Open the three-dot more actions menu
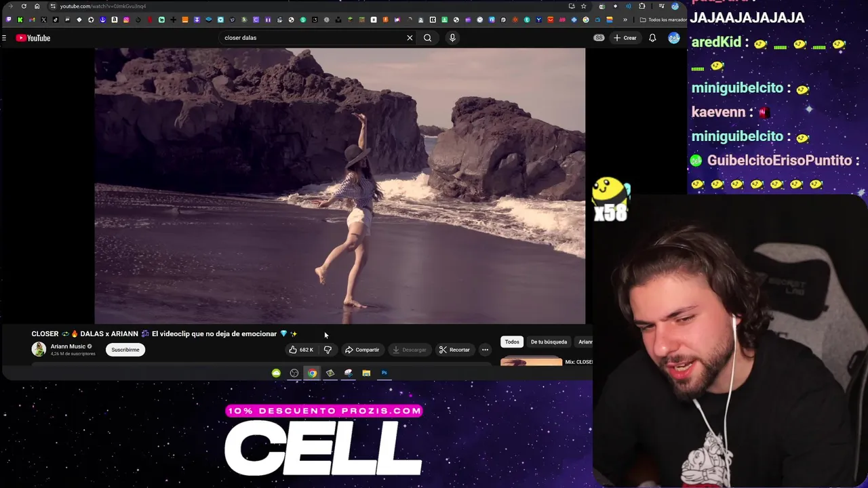The width and height of the screenshot is (868, 488). (485, 350)
